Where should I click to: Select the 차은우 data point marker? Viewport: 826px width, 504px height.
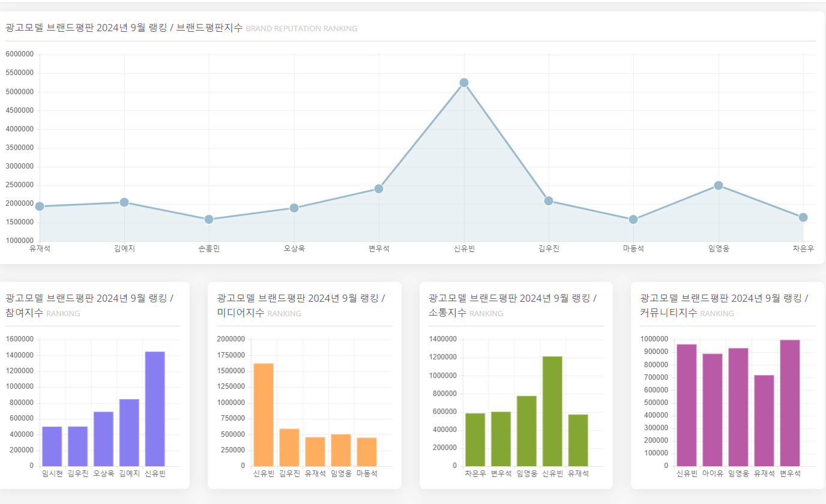[x=803, y=217]
